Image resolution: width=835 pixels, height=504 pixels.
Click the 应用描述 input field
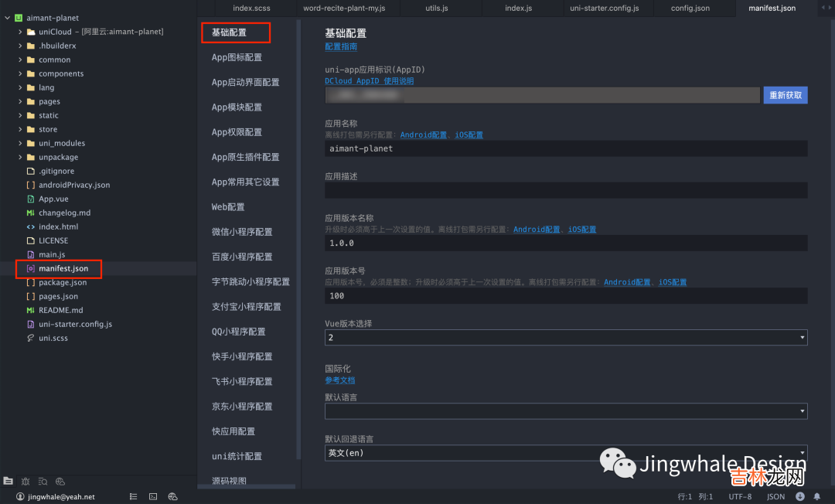pyautogui.click(x=565, y=190)
